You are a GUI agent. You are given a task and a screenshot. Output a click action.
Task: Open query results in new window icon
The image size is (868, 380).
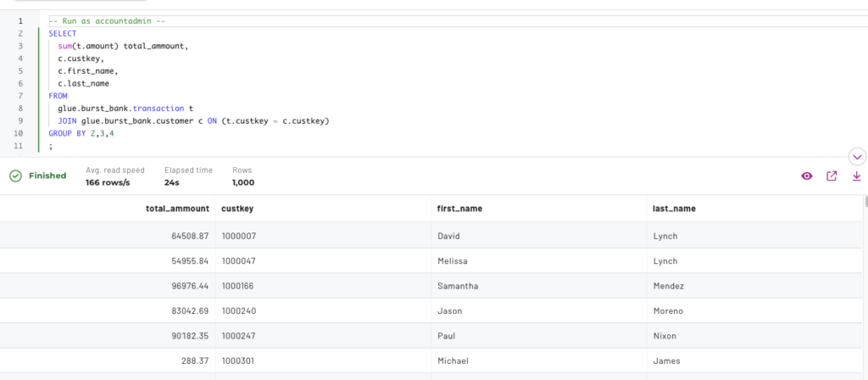(832, 176)
